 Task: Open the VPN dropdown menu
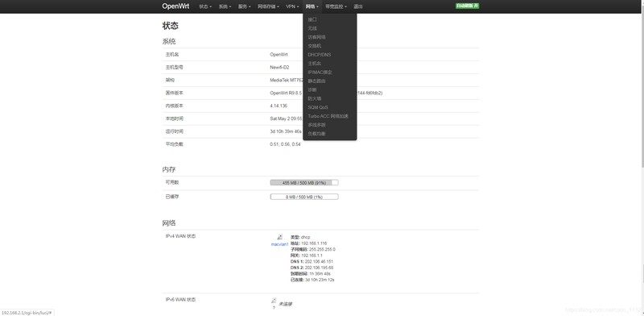(x=292, y=6)
